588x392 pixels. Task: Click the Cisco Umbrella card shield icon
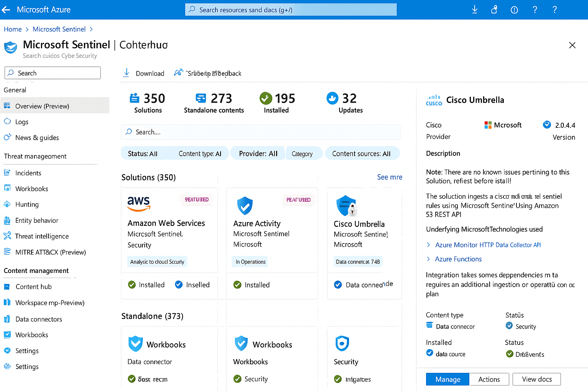[346, 206]
